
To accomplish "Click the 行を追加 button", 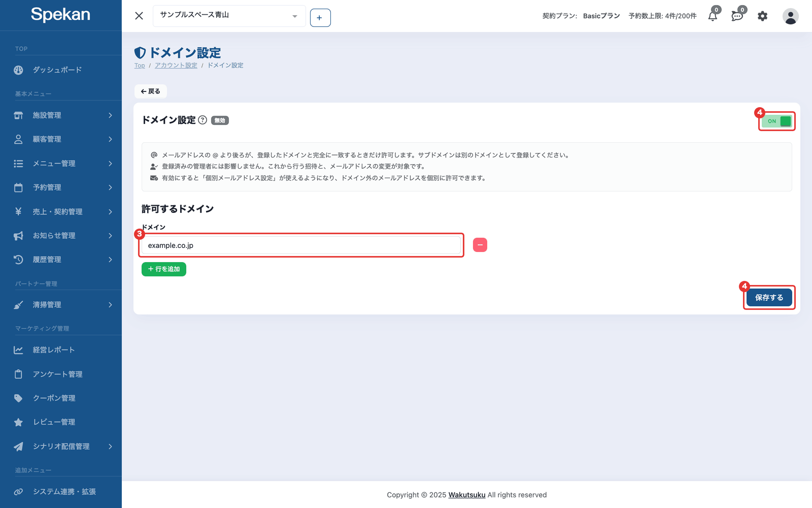I will [164, 269].
